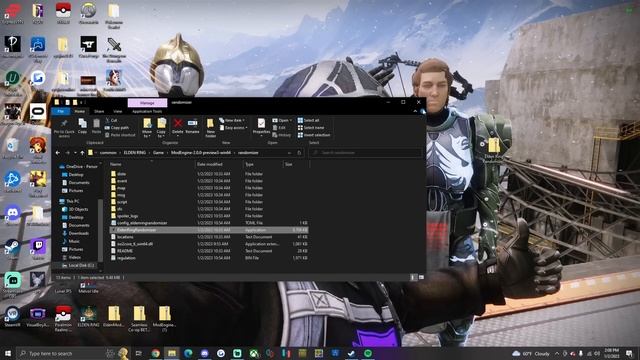Click Paste shortcut in the ribbon
This screenshot has width=640, height=360.
click(x=120, y=135)
